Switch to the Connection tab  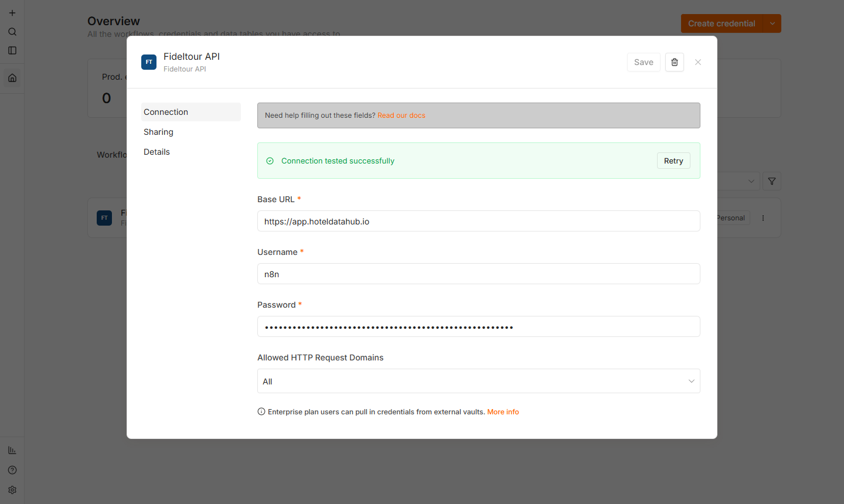[191, 112]
